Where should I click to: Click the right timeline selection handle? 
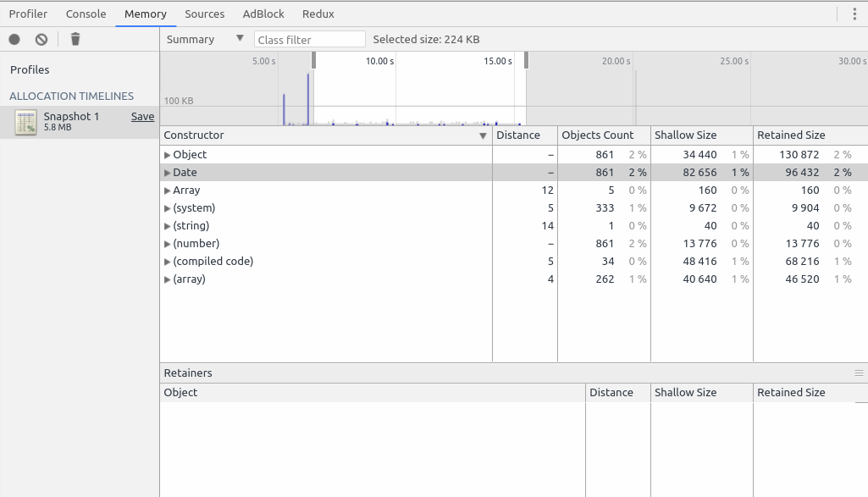[526, 60]
